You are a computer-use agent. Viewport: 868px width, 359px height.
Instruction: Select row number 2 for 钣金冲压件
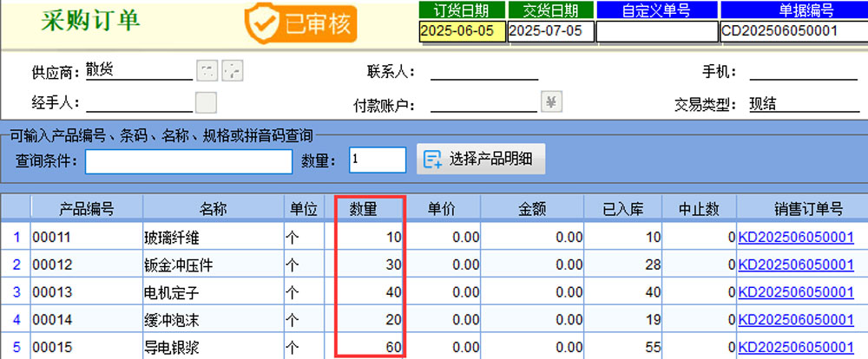(16, 264)
